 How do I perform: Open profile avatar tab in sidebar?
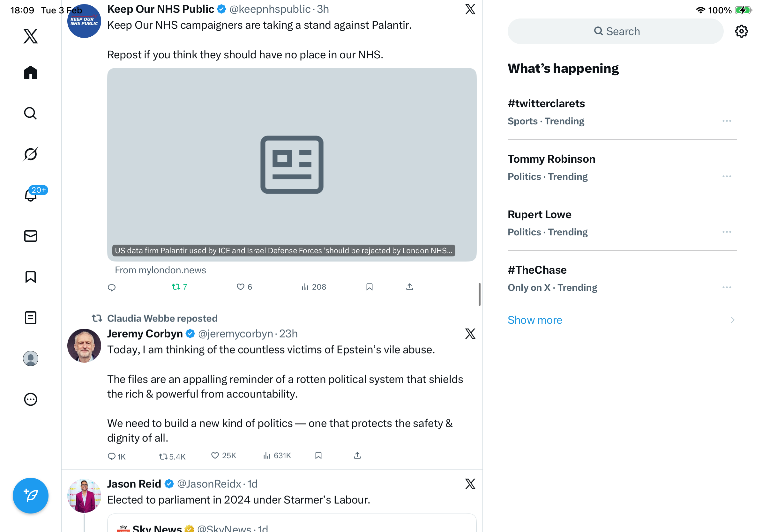pyautogui.click(x=31, y=358)
